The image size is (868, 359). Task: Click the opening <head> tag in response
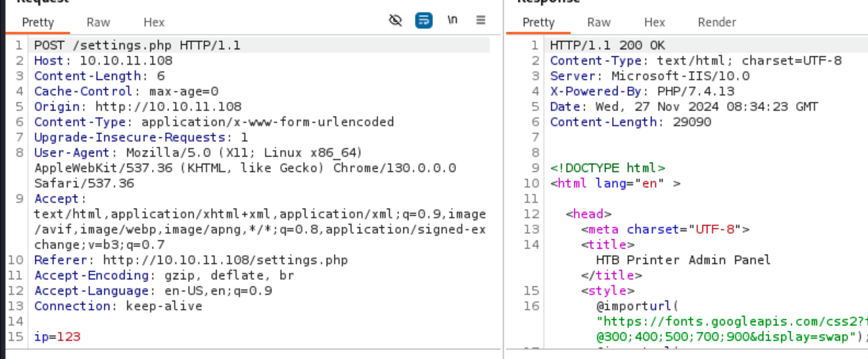click(589, 214)
